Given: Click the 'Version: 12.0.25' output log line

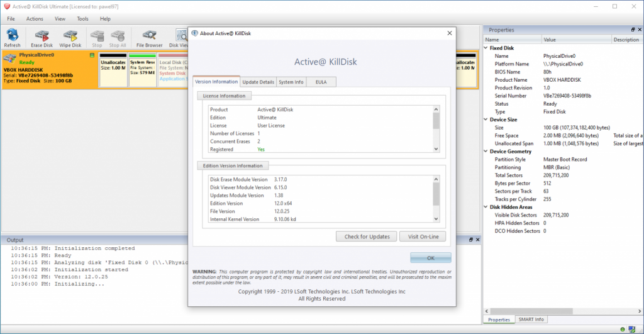Looking at the screenshot, I should tap(59, 277).
